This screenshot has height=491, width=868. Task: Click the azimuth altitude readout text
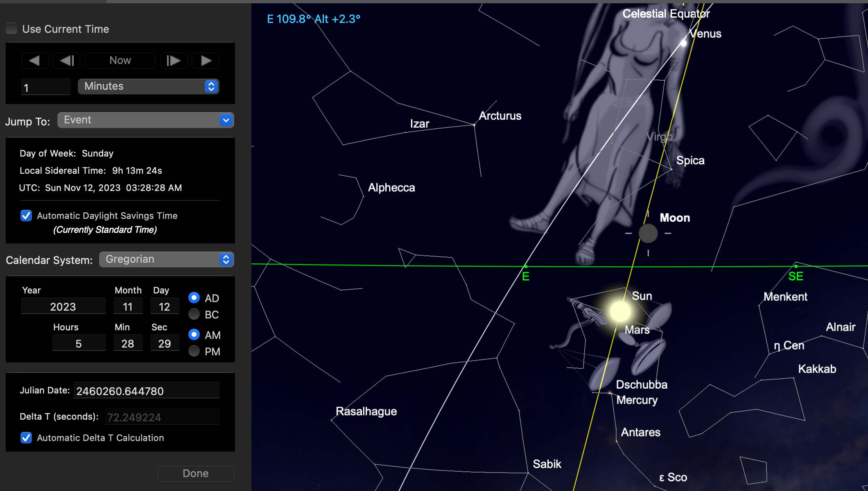pos(314,19)
